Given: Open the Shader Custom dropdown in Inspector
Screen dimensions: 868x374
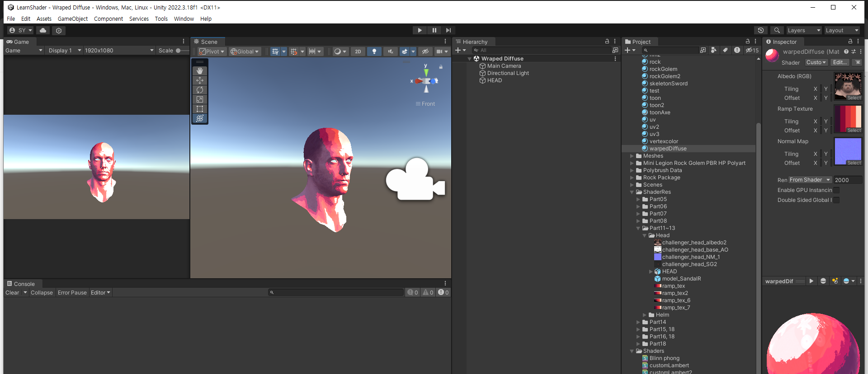Looking at the screenshot, I should pyautogui.click(x=816, y=62).
